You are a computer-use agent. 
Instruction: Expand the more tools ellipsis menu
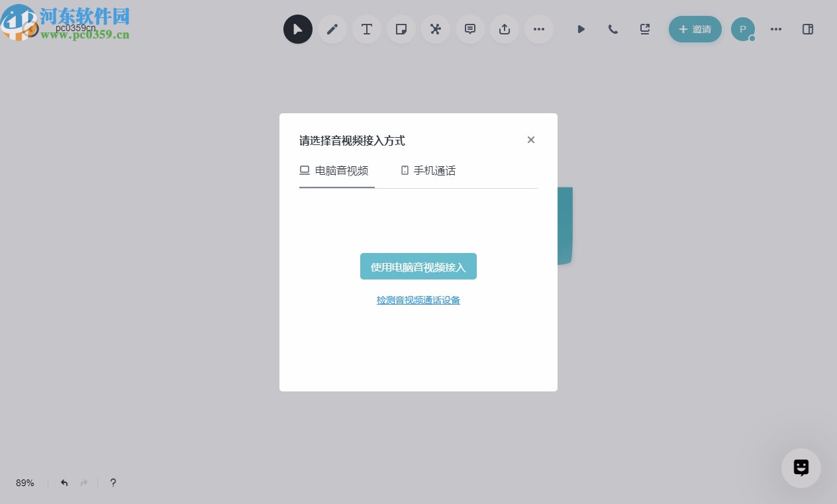pyautogui.click(x=539, y=29)
